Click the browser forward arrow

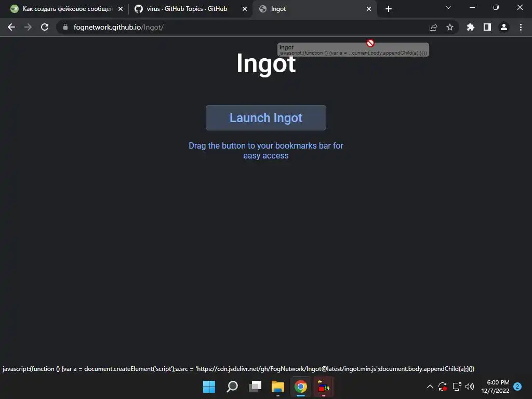(28, 27)
